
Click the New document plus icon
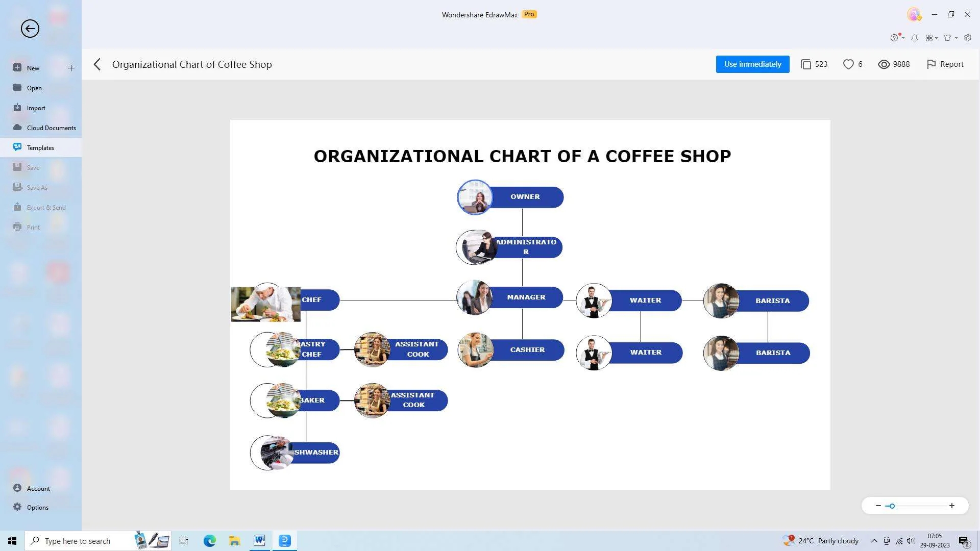point(71,67)
